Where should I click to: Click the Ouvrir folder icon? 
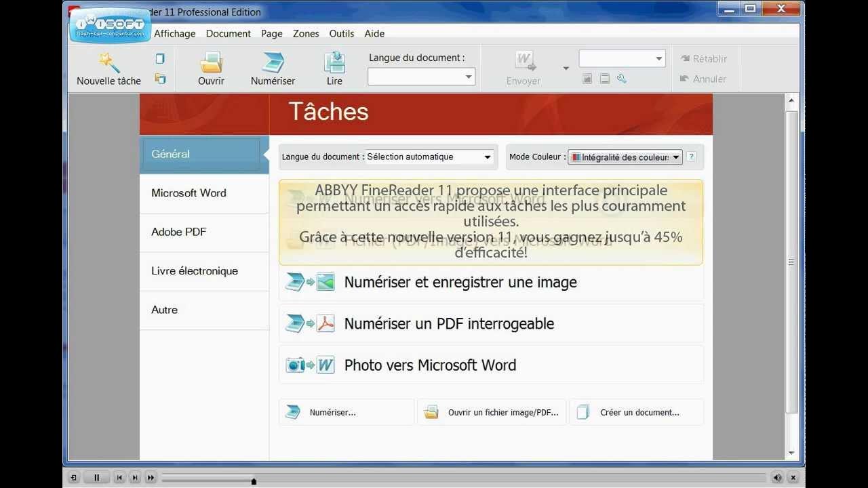coord(212,62)
